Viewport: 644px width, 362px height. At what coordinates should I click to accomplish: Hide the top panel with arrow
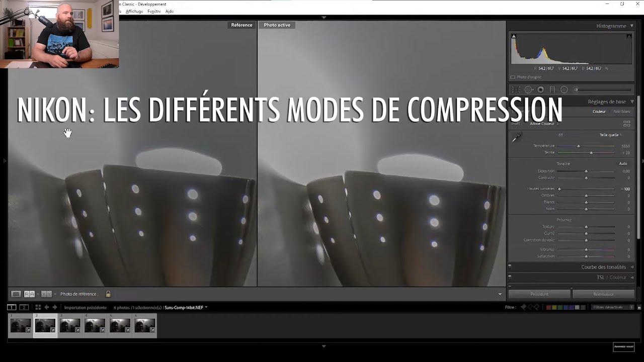[324, 17]
